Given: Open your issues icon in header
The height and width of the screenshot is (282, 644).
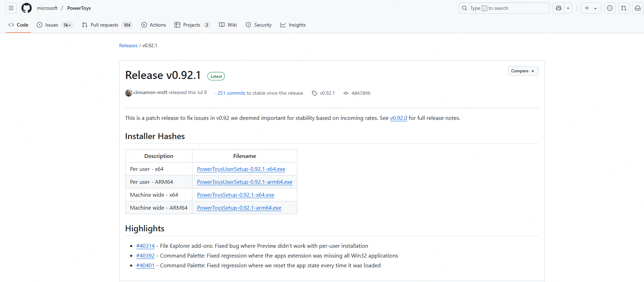Looking at the screenshot, I should (610, 8).
